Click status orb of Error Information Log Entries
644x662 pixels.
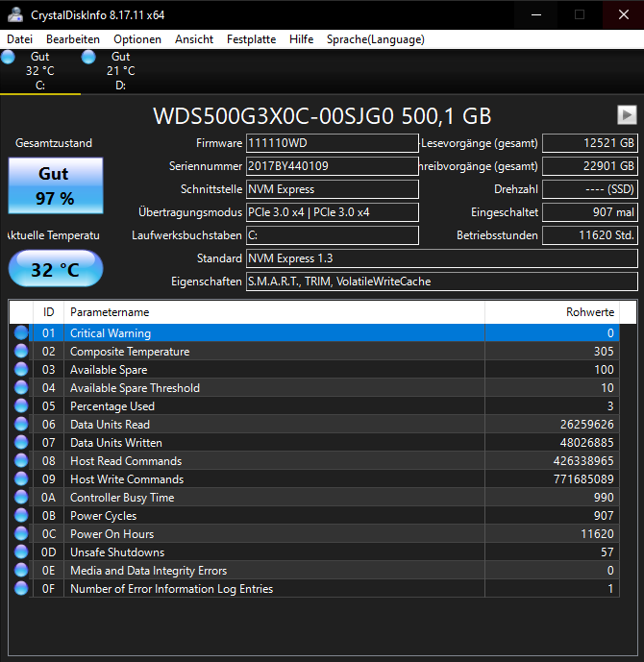[x=21, y=588]
